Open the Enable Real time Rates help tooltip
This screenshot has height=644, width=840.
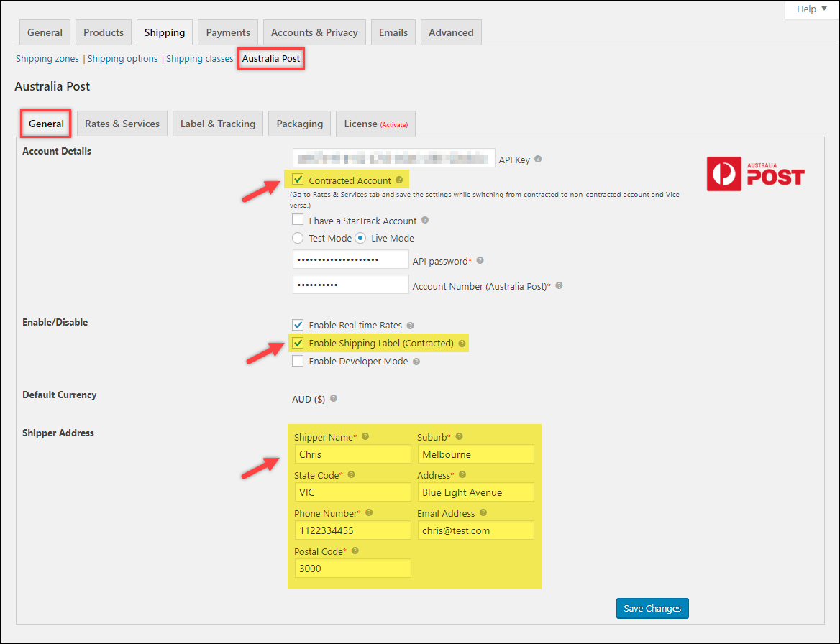[x=410, y=325]
